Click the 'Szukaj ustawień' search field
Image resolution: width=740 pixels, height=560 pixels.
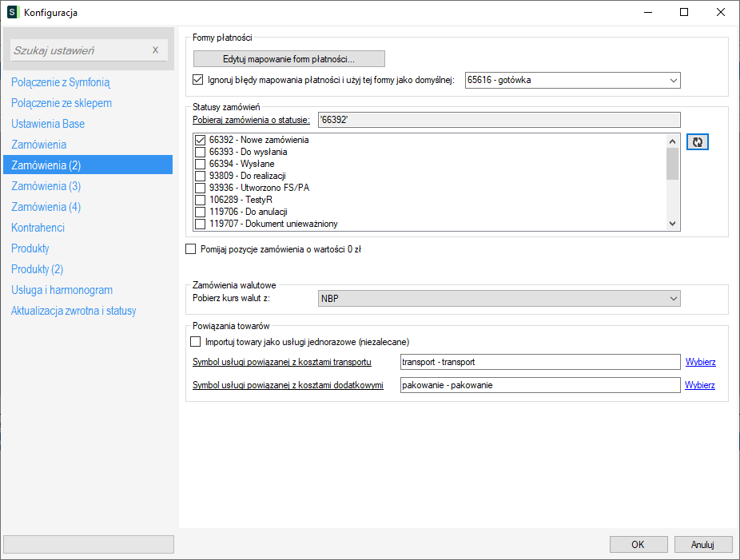click(80, 50)
